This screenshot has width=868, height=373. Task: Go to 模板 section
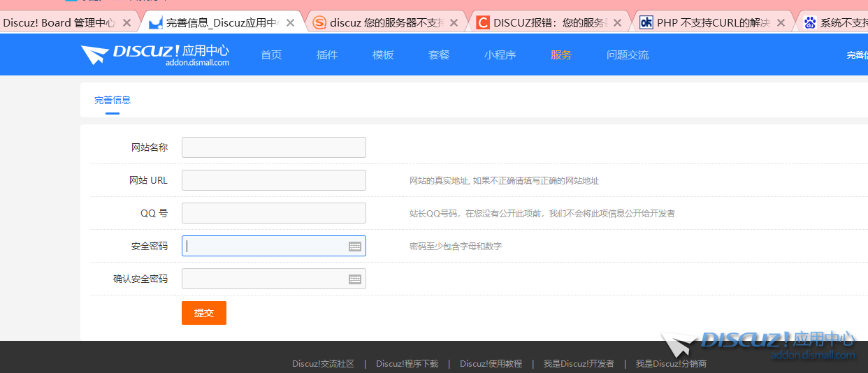click(x=383, y=55)
